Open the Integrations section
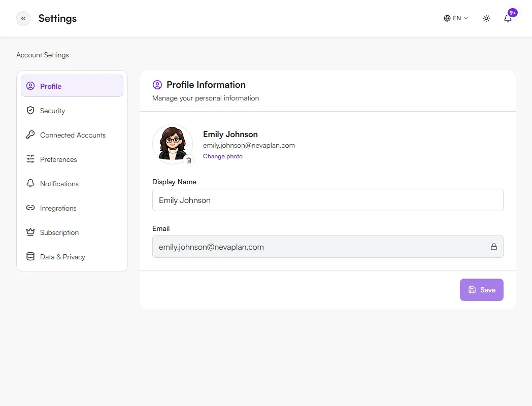 pos(72,208)
